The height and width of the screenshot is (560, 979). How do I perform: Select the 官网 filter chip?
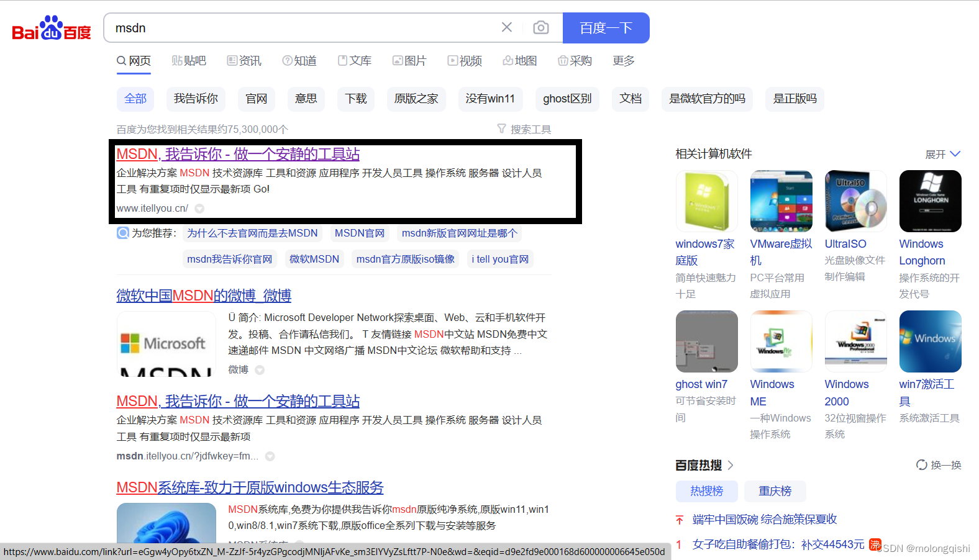point(257,99)
